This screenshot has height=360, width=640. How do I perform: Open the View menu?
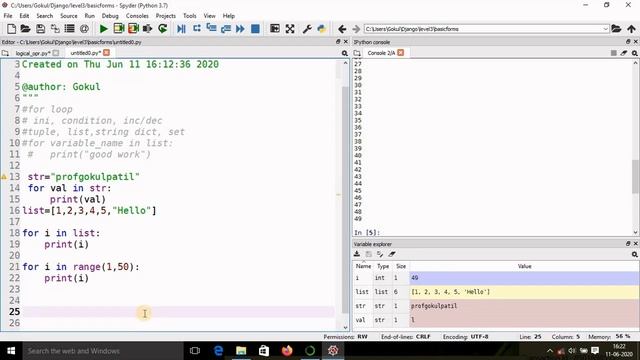click(209, 16)
